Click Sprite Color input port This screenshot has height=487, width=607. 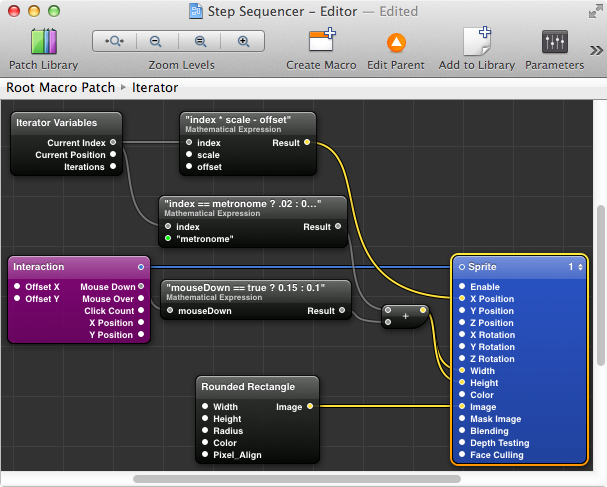pyautogui.click(x=462, y=394)
